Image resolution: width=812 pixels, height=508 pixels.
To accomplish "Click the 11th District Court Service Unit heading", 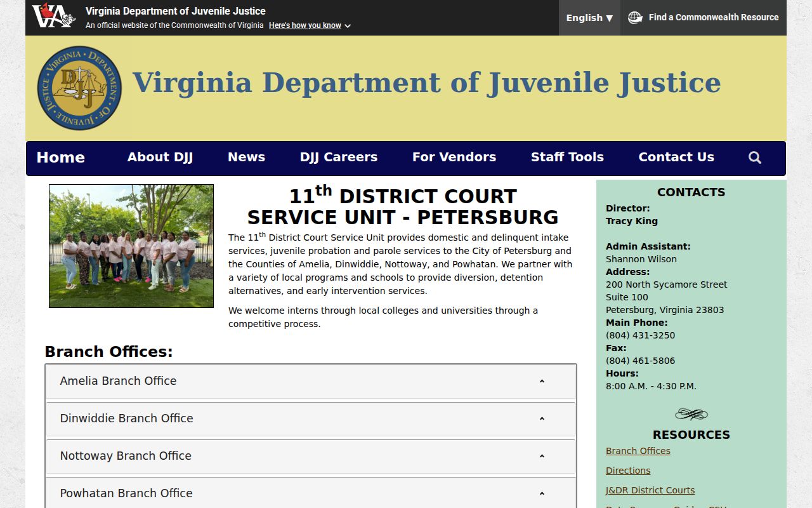I will point(403,206).
